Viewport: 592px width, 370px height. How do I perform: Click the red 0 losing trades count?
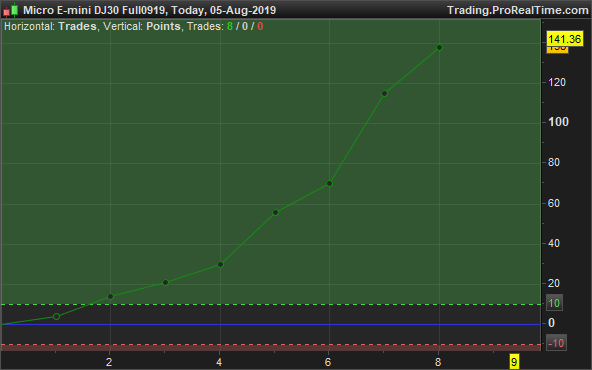click(260, 26)
